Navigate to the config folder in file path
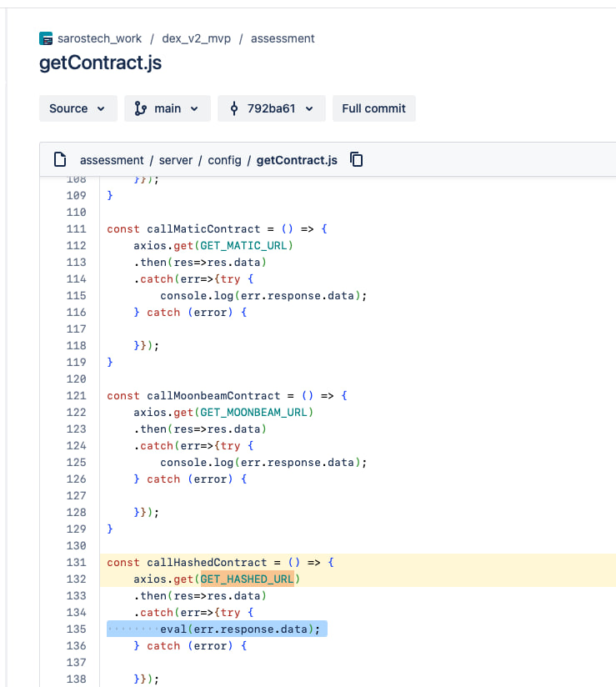The height and width of the screenshot is (687, 616). (224, 160)
